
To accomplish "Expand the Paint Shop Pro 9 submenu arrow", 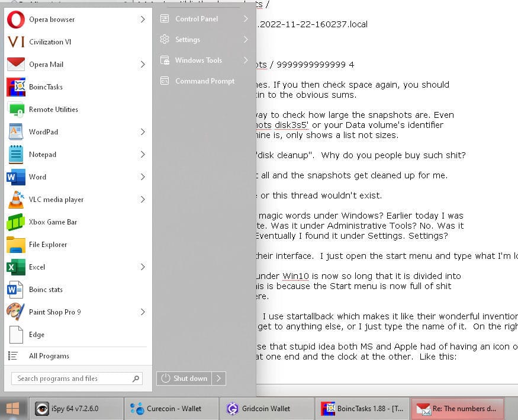I will pyautogui.click(x=143, y=312).
